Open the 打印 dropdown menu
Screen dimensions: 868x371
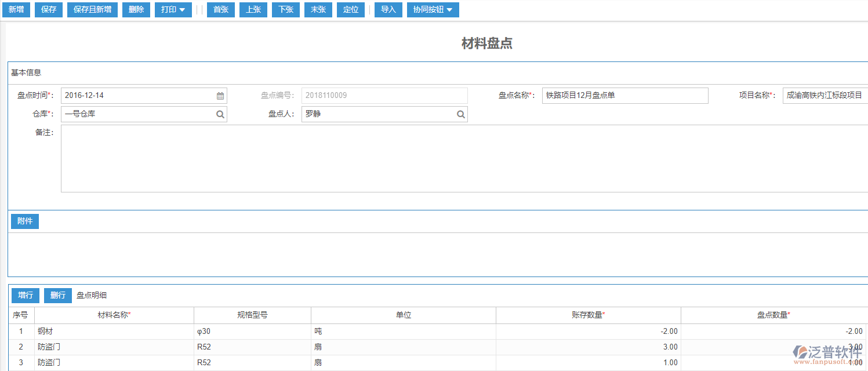[173, 9]
